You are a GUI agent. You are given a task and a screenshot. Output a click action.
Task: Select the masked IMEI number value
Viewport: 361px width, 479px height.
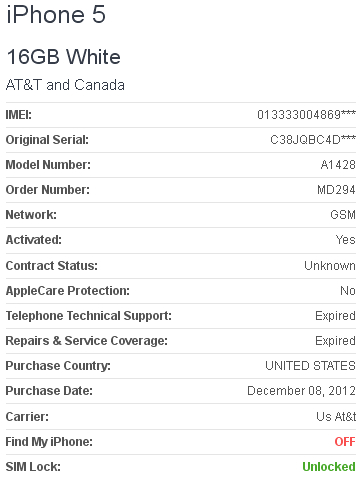[306, 115]
